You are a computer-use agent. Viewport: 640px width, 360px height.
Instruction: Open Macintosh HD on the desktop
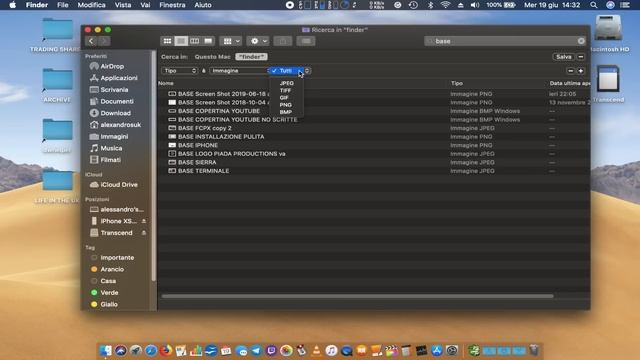[x=608, y=33]
